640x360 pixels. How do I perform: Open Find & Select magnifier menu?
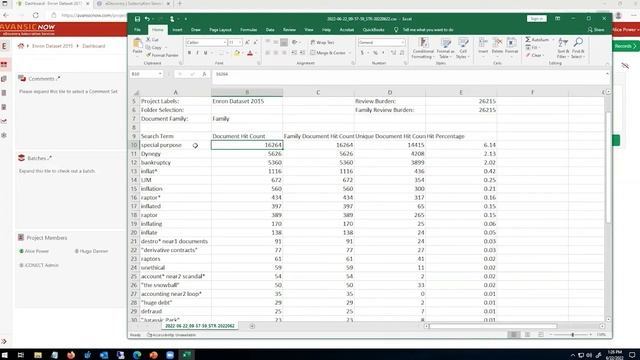(578, 48)
